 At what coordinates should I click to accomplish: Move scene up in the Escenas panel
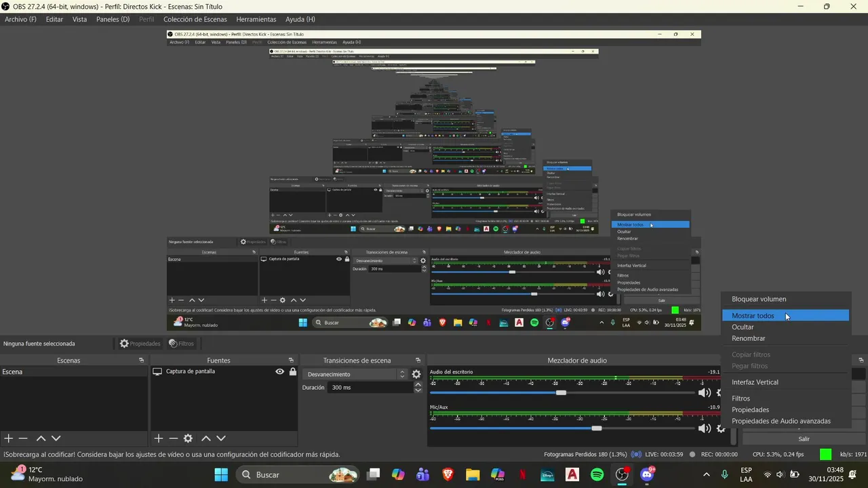click(41, 439)
